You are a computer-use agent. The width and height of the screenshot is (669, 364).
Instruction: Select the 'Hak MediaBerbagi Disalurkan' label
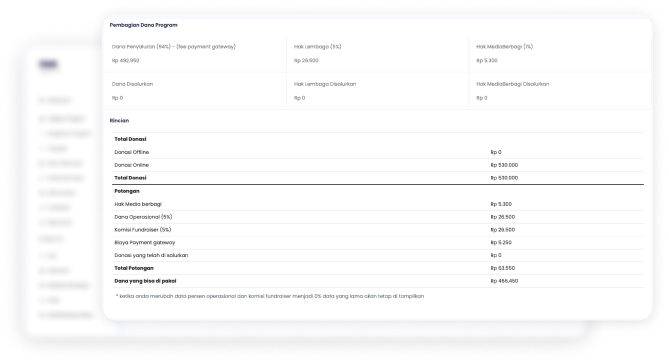coord(512,84)
